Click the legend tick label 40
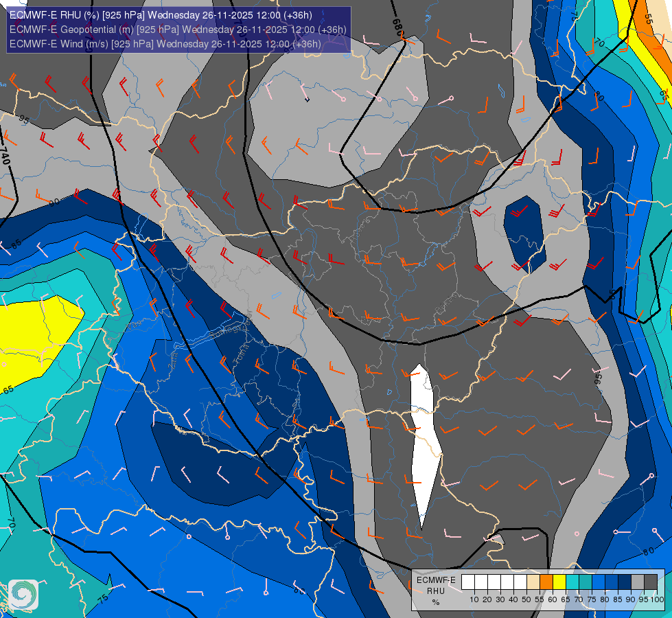The height and width of the screenshot is (618, 672). tap(513, 599)
